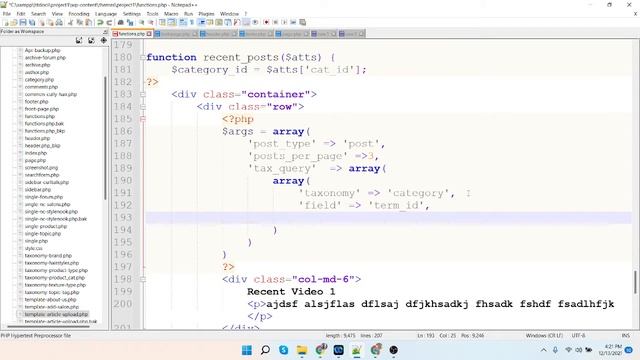The width and height of the screenshot is (640, 360).
Task: Click the macro playback icon
Action: pyautogui.click(x=284, y=22)
